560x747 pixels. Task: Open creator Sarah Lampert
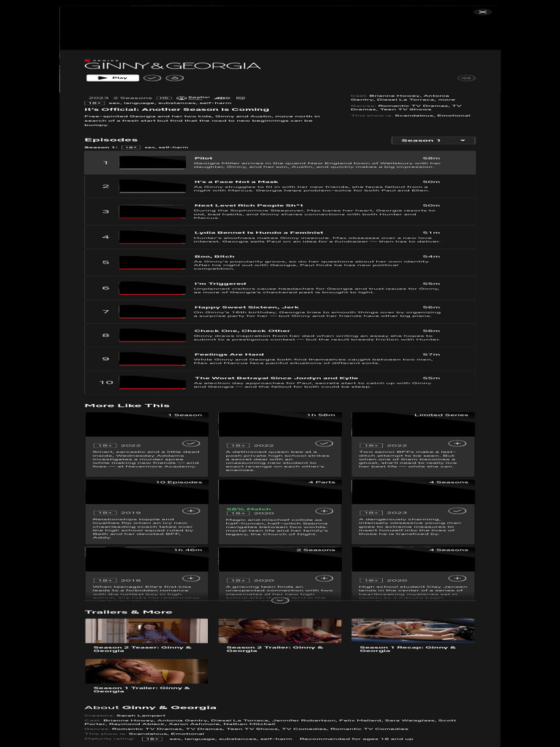tap(141, 715)
